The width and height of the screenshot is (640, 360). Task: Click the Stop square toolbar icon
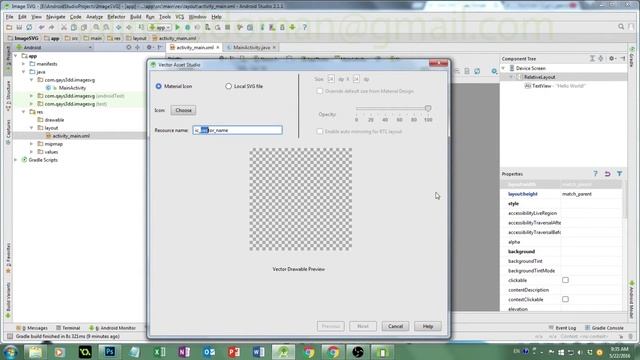[228, 27]
